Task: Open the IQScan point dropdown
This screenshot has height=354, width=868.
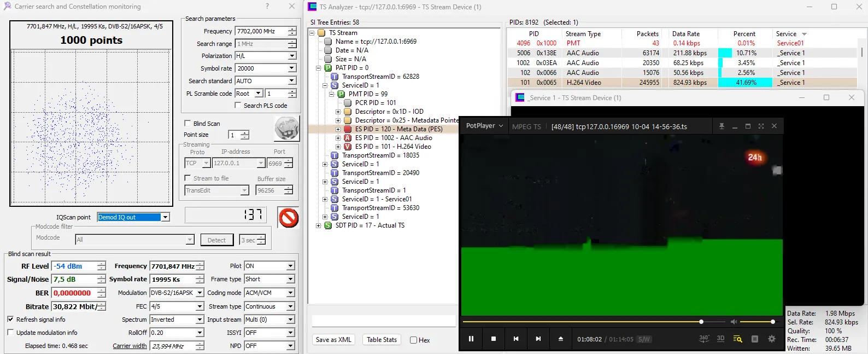Action: click(x=165, y=217)
